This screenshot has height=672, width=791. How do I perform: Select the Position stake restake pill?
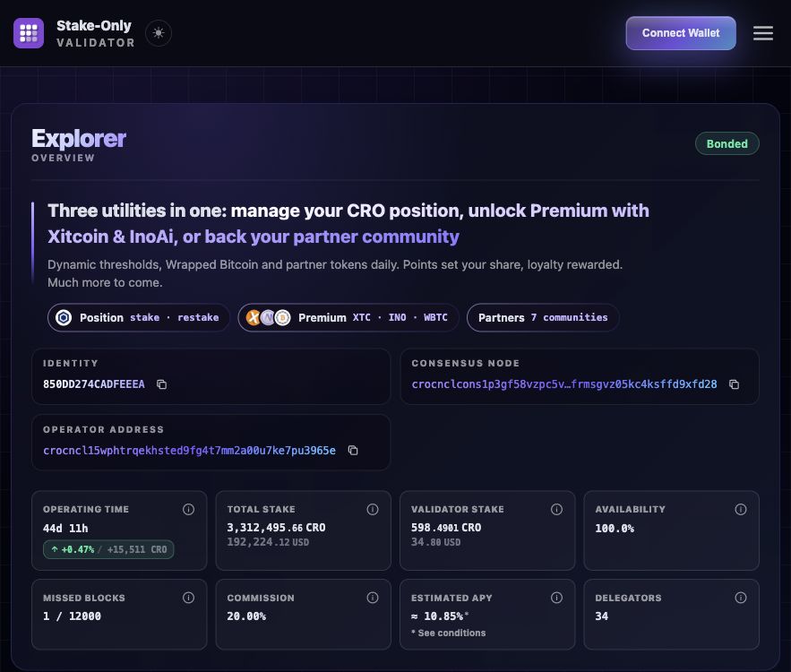[139, 317]
